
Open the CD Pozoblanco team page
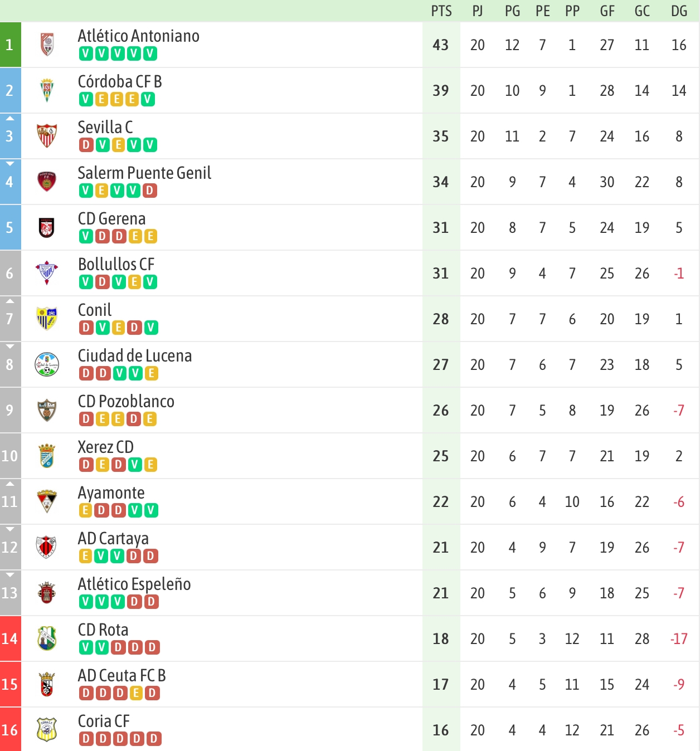[126, 401]
